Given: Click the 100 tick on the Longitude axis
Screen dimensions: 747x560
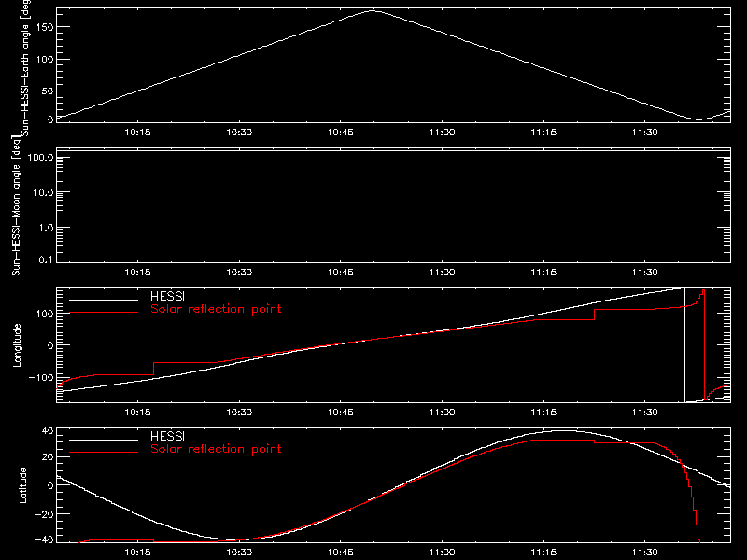Looking at the screenshot, I should pyautogui.click(x=45, y=314).
